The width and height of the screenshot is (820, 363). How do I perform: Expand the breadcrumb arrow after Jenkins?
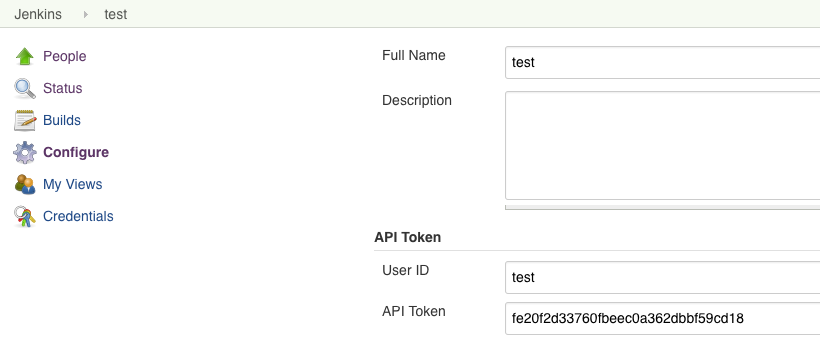pos(86,15)
